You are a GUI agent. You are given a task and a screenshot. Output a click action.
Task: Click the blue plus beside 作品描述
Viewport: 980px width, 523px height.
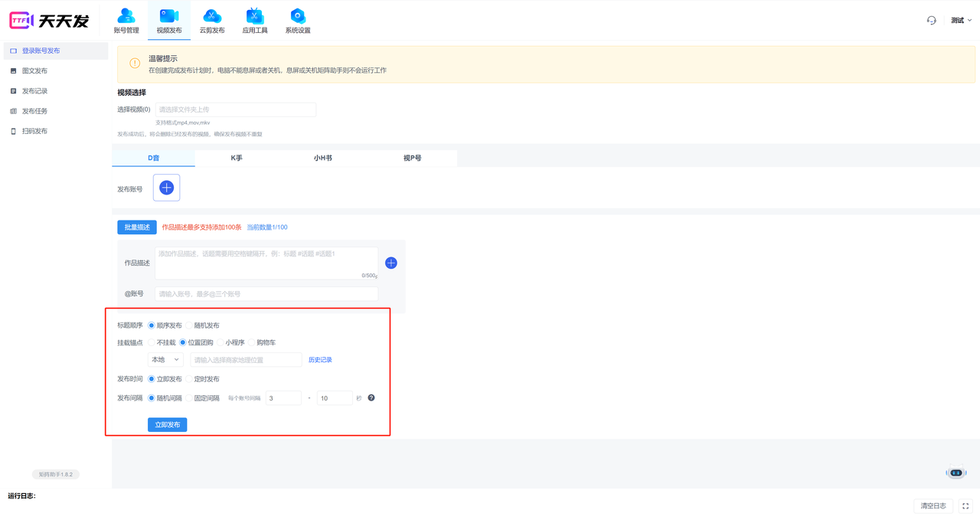point(390,263)
